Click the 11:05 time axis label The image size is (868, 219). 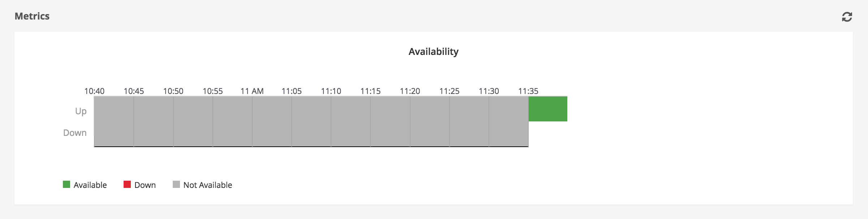[x=292, y=91]
